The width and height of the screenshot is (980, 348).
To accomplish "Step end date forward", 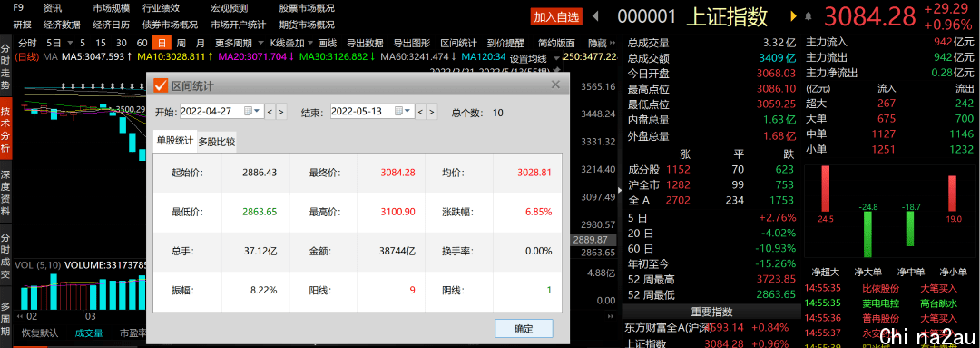I will point(432,113).
